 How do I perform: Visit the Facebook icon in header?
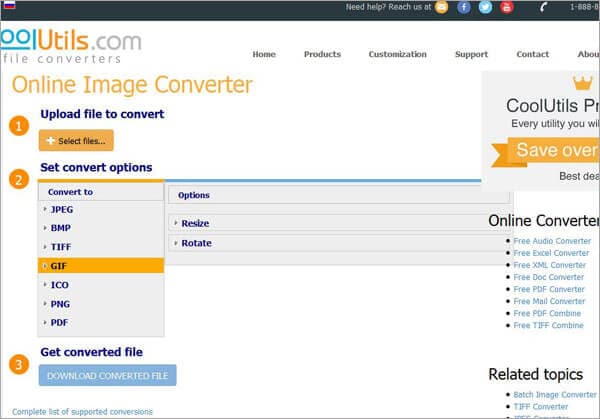point(463,7)
